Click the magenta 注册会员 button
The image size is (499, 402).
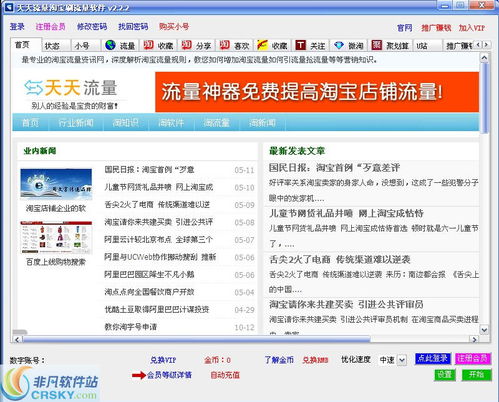(473, 359)
